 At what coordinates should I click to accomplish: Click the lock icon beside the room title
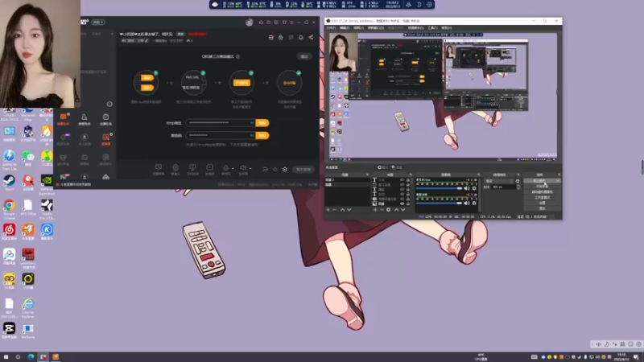coord(280,37)
